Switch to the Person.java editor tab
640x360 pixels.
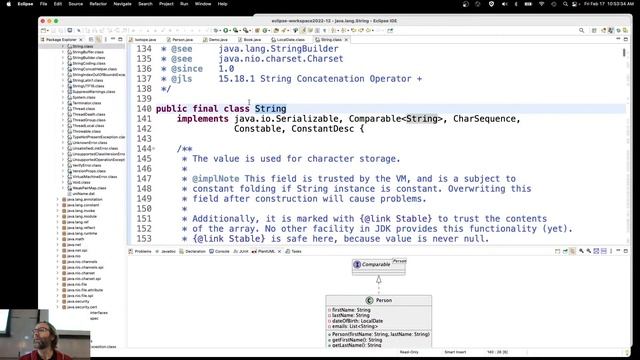[180, 40]
